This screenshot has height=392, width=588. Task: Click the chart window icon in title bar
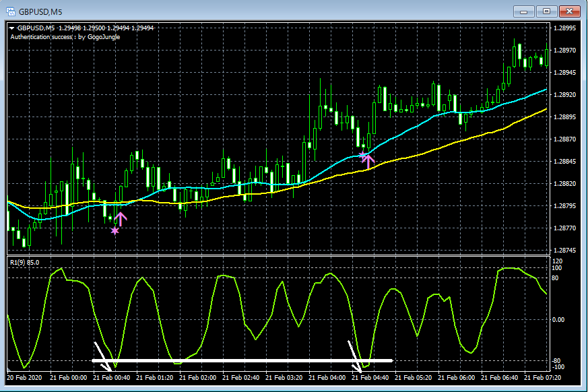pyautogui.click(x=9, y=11)
